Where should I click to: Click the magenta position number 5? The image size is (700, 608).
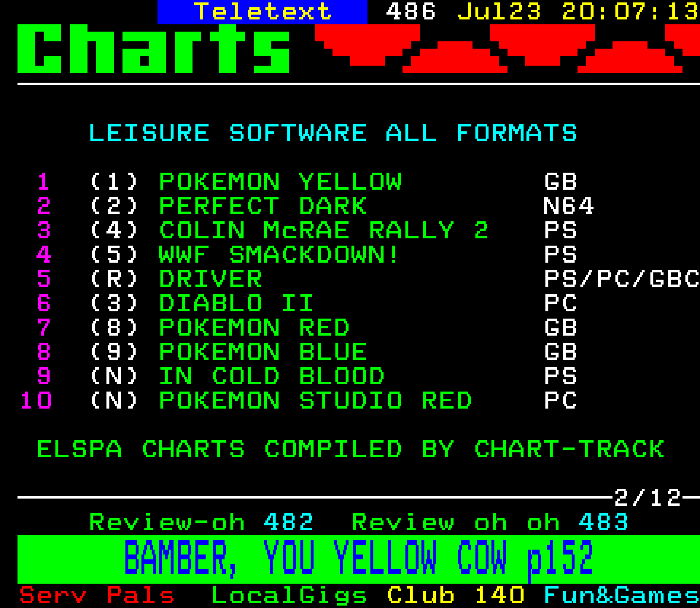(x=44, y=279)
